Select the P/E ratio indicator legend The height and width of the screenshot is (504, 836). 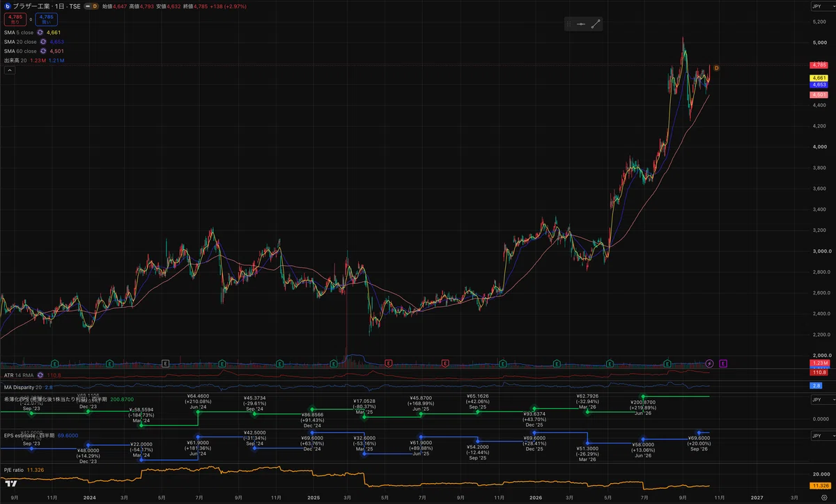pos(14,470)
